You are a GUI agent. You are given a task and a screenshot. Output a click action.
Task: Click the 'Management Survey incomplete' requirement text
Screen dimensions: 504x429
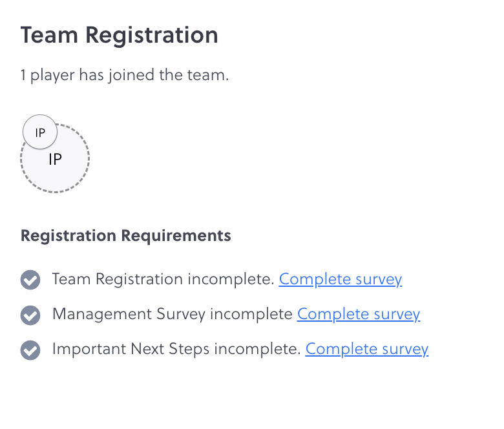click(x=172, y=315)
